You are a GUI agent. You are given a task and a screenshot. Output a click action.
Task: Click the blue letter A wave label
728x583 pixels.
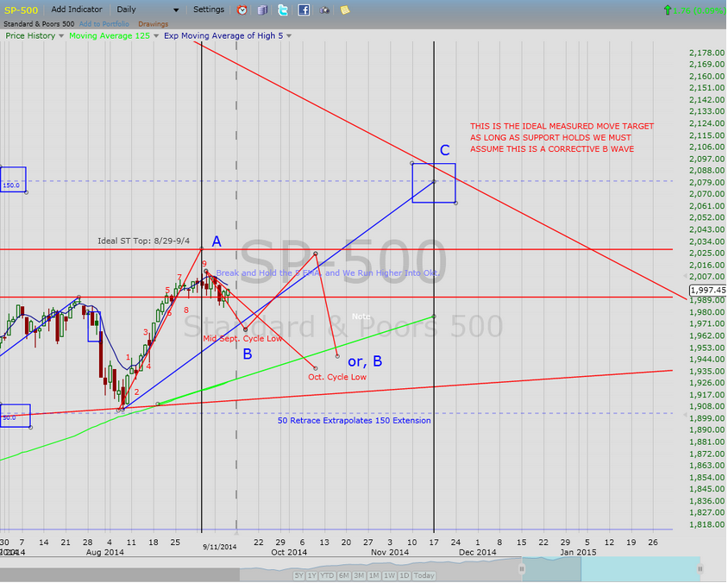pyautogui.click(x=217, y=241)
